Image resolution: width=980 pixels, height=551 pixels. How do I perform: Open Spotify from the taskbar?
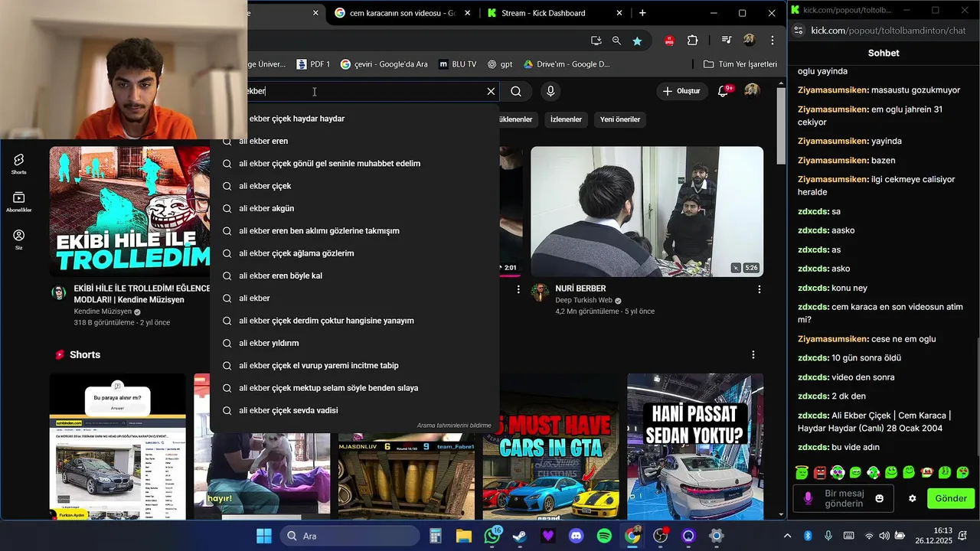point(604,536)
